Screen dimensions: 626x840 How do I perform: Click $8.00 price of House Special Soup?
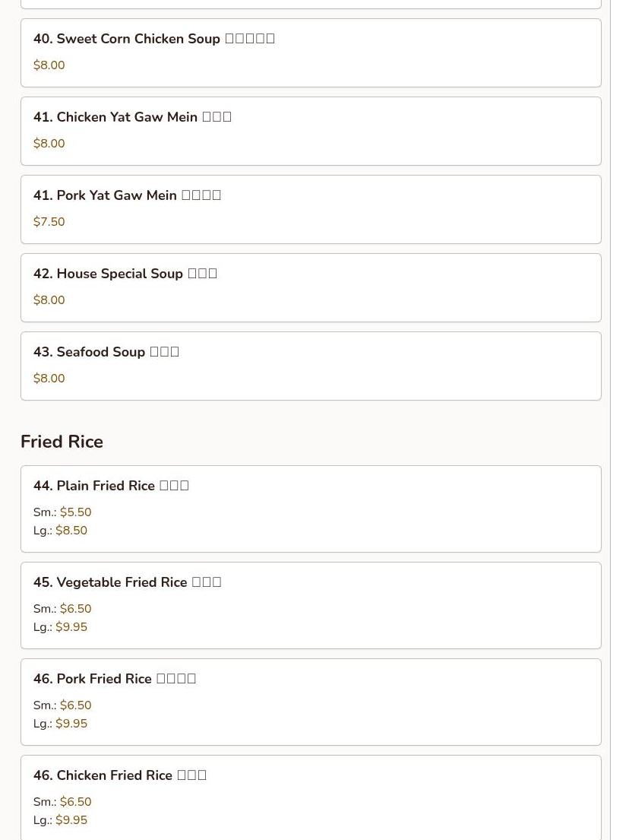[x=49, y=300]
